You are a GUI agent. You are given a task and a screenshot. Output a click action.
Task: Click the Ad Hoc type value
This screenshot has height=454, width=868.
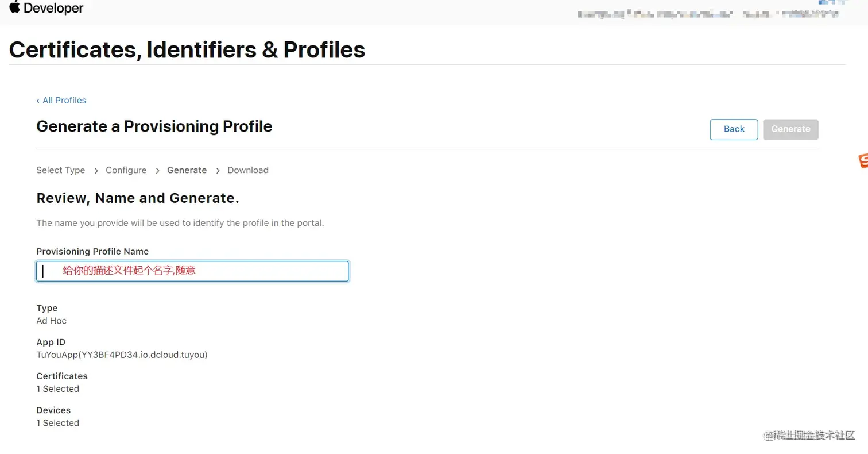pyautogui.click(x=52, y=321)
